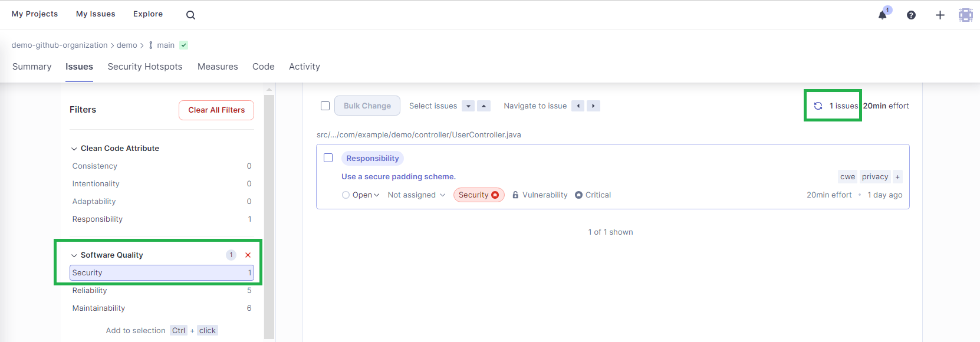
Task: Collapse the Clean Code Attribute section
Action: pos(74,149)
